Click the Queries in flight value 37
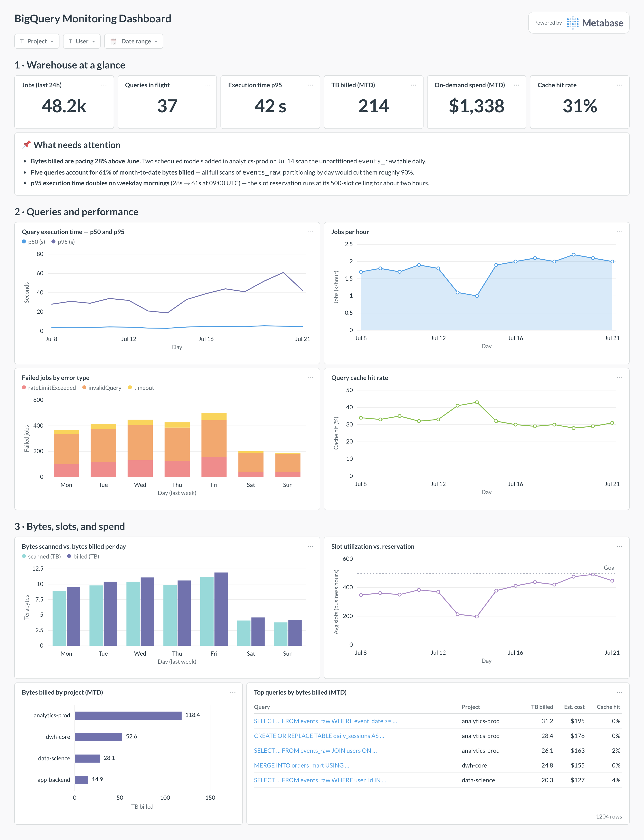The height and width of the screenshot is (840, 644). [167, 106]
